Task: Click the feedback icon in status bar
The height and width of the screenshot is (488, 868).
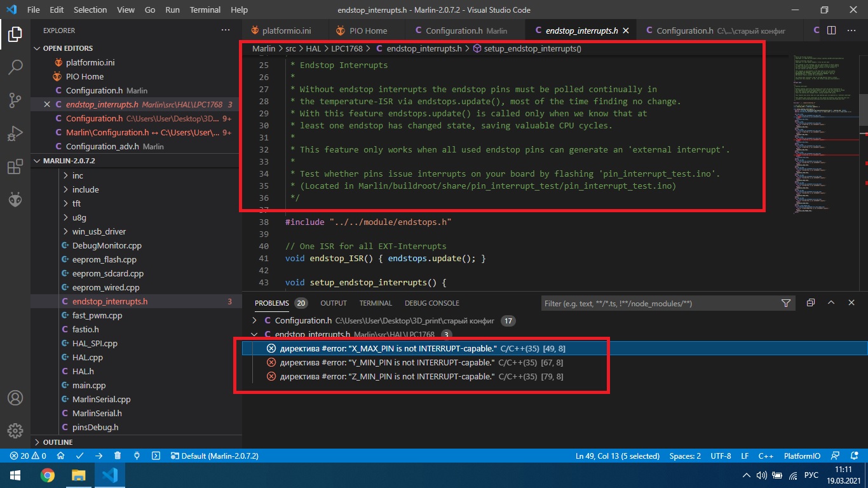Action: click(x=836, y=456)
